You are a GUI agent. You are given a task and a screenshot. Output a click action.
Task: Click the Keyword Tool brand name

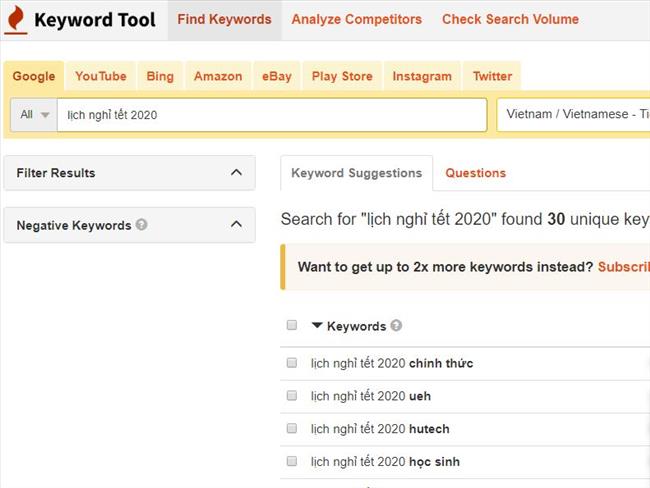(x=95, y=20)
